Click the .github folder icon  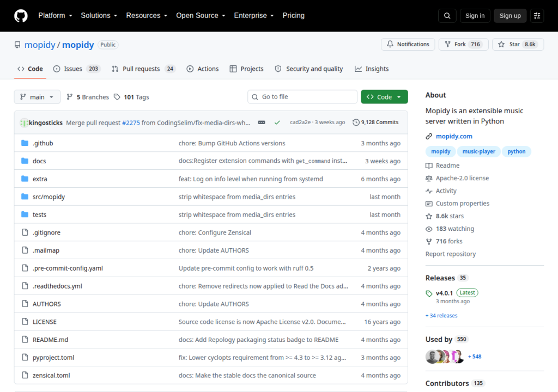click(25, 143)
